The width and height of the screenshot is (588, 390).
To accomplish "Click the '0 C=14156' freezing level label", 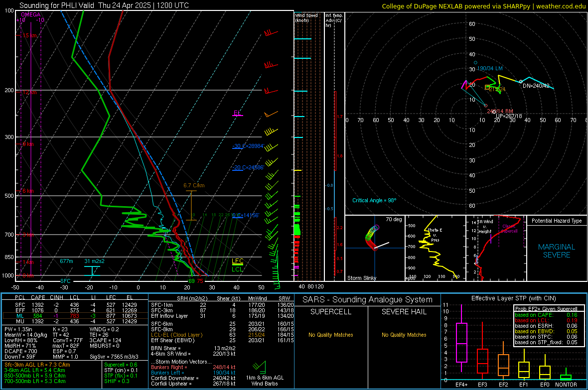I will 246,215.
